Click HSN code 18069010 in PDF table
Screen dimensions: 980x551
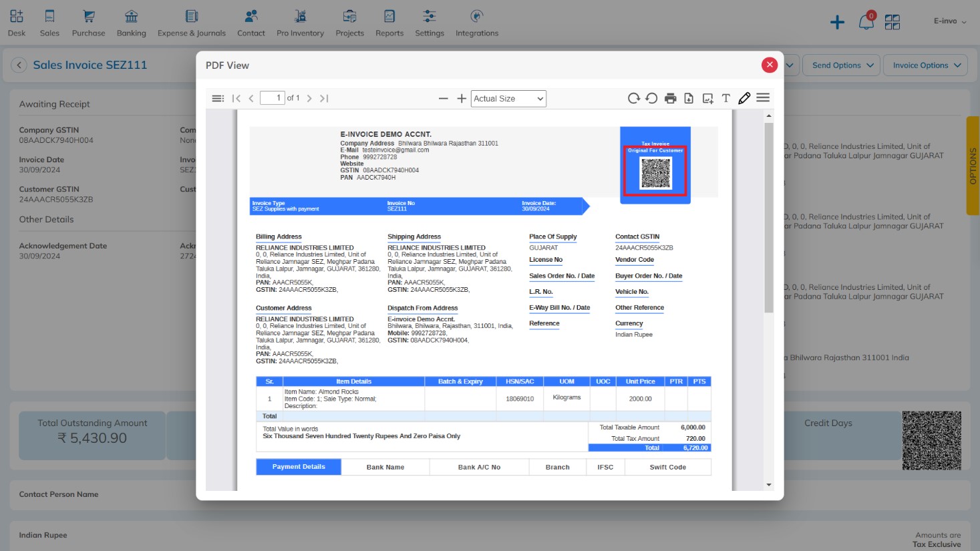click(x=520, y=399)
